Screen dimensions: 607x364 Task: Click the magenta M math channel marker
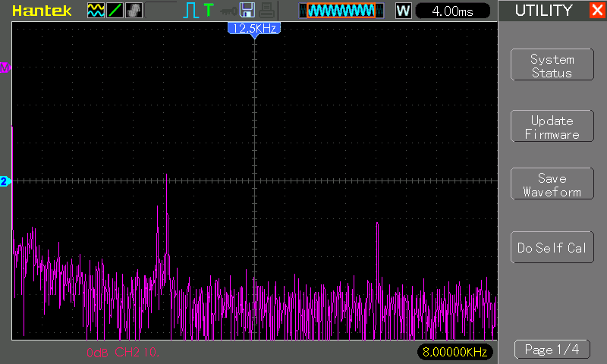(x=5, y=67)
